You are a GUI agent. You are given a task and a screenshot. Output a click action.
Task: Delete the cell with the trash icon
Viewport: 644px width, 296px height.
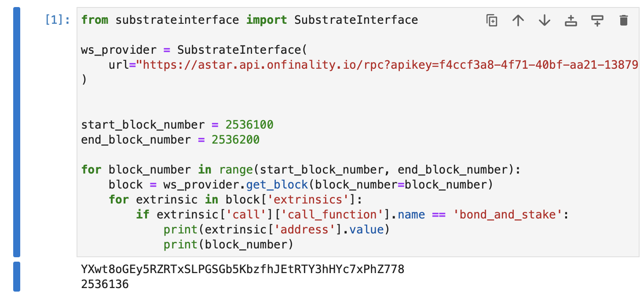point(623,20)
